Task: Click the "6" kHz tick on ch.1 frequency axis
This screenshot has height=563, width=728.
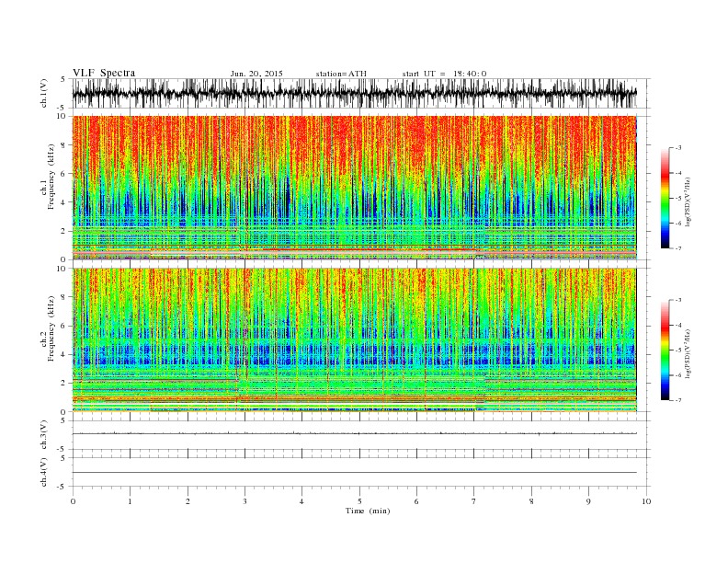Action: coord(64,173)
